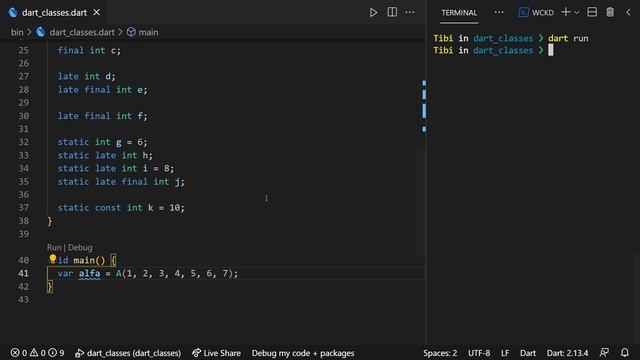Open Dart: 2.13.4 SDK version item
Viewport: 640px width, 360px height.
567,353
